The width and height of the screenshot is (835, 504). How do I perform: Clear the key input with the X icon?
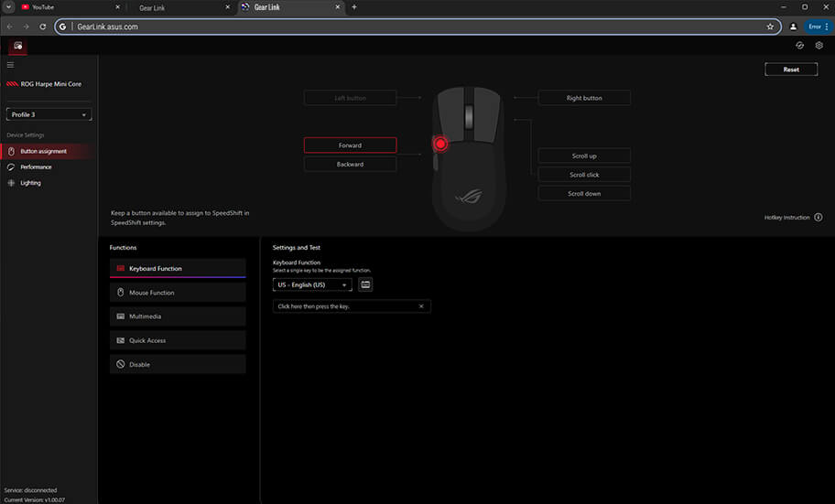(x=421, y=306)
